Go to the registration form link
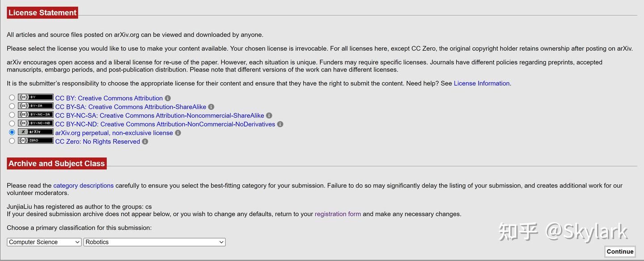644x261 pixels. coord(338,214)
